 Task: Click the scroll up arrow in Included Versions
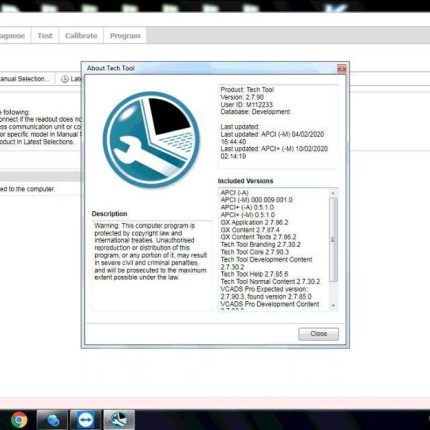click(x=333, y=193)
